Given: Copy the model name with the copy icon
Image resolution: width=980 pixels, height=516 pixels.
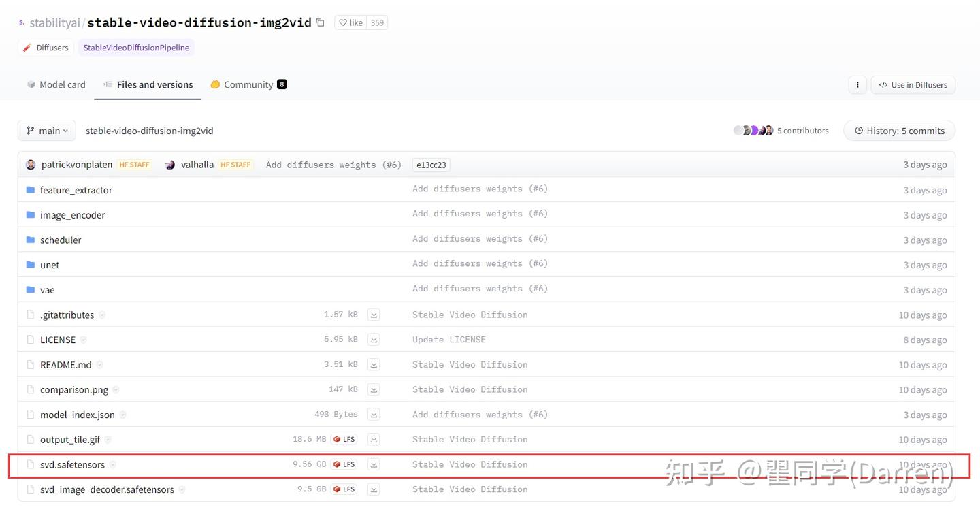Looking at the screenshot, I should 320,22.
